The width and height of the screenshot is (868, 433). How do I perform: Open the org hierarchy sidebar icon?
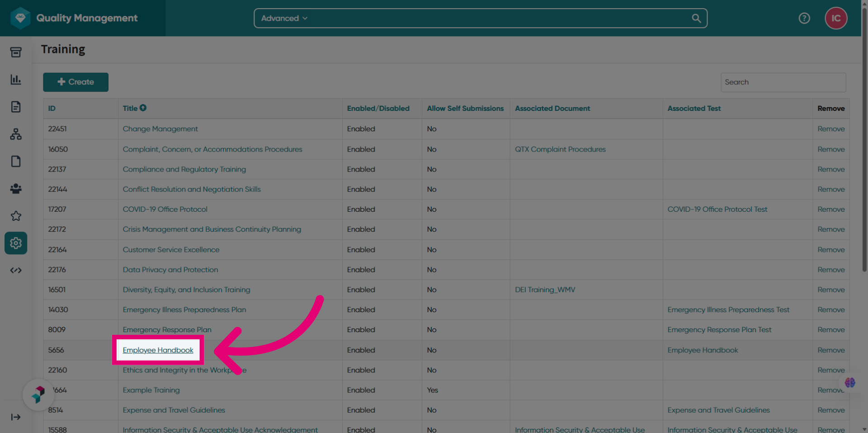pos(16,134)
